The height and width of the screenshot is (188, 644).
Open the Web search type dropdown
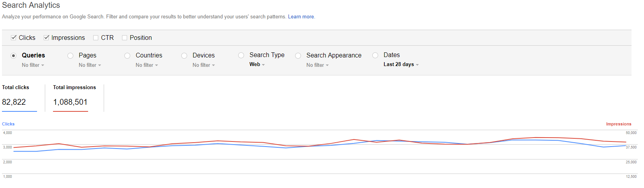point(257,64)
